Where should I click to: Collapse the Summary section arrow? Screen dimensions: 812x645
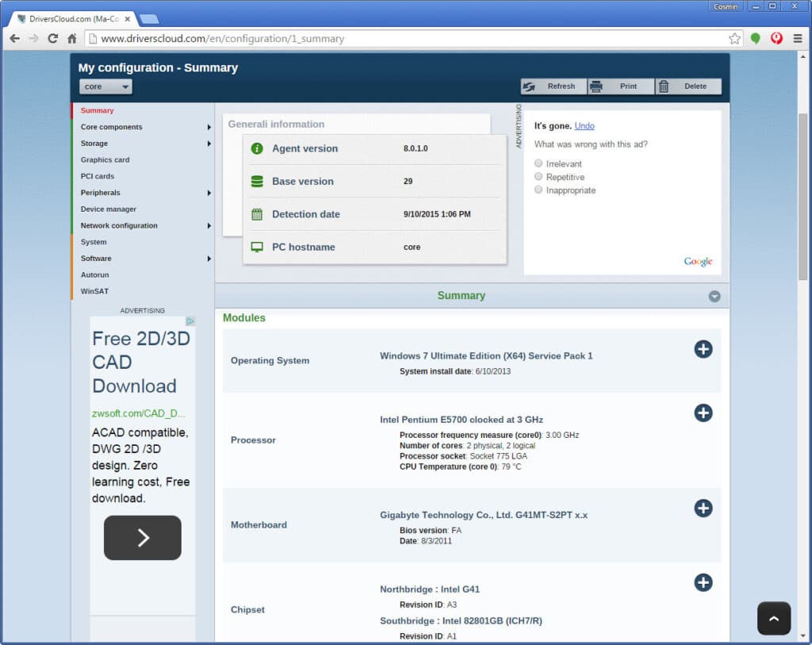[x=714, y=297]
